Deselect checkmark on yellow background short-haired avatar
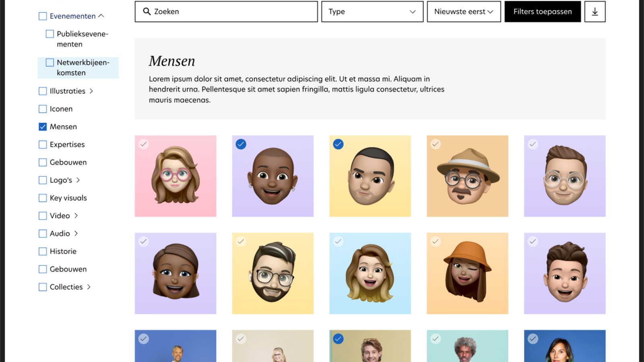The height and width of the screenshot is (362, 644). (x=338, y=144)
